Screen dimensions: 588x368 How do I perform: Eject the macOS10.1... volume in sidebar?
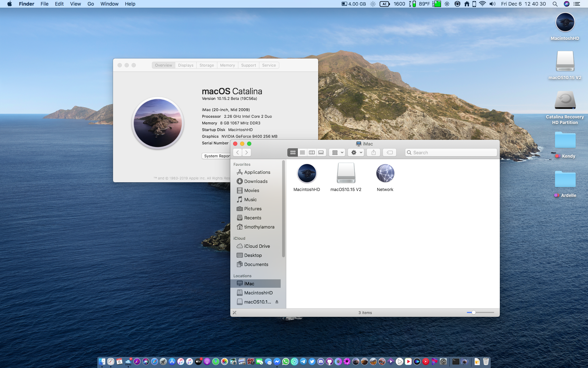click(276, 302)
